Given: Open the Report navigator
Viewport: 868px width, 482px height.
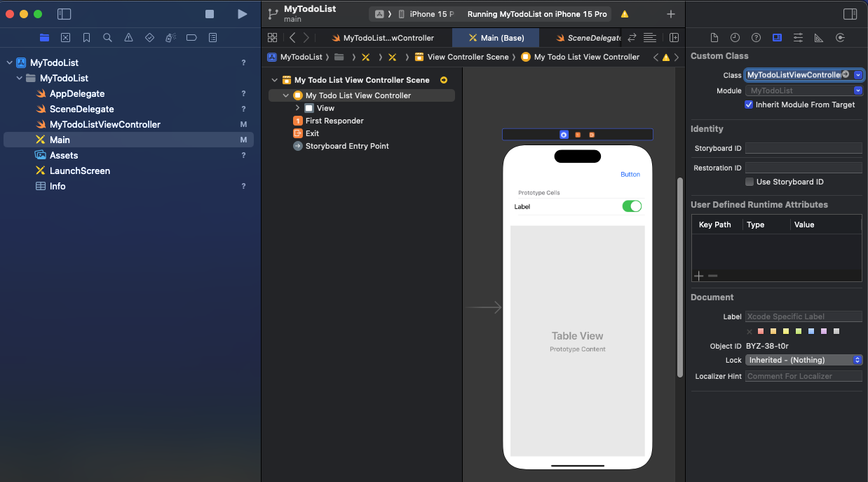Looking at the screenshot, I should (212, 38).
